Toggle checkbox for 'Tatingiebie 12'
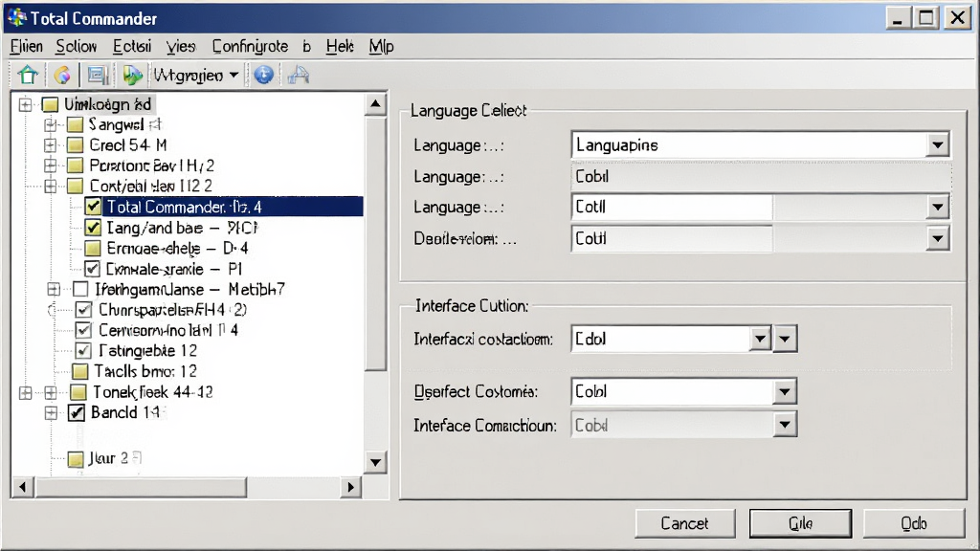The height and width of the screenshot is (551, 980). click(x=83, y=350)
